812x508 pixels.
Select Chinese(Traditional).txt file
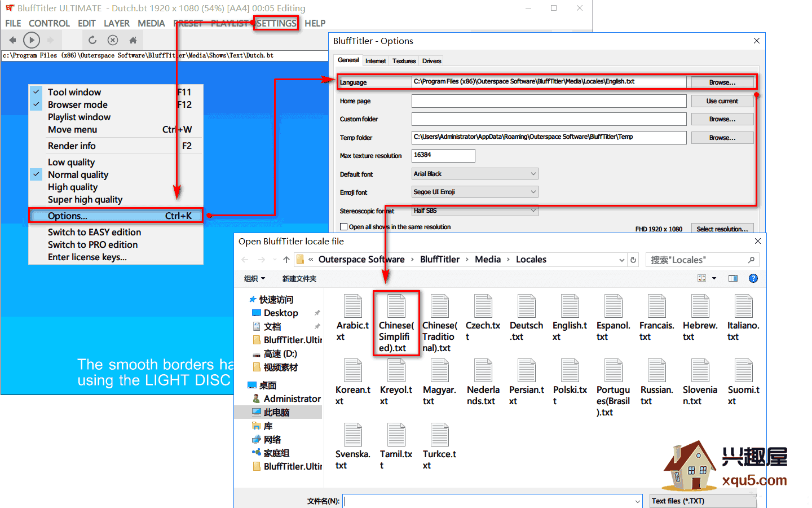tap(439, 323)
